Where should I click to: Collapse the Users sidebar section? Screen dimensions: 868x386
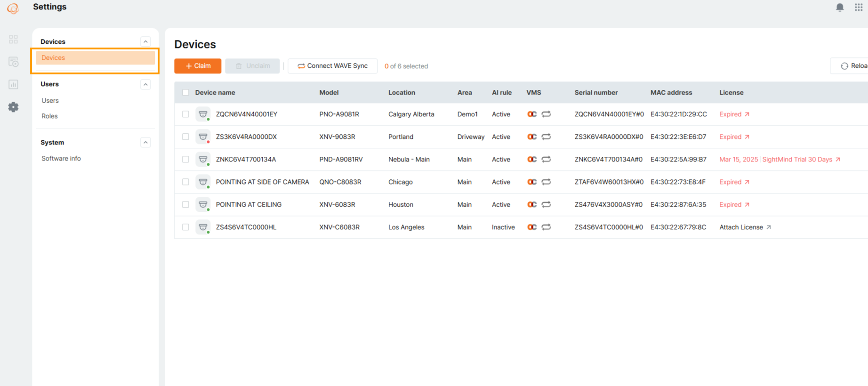(145, 84)
